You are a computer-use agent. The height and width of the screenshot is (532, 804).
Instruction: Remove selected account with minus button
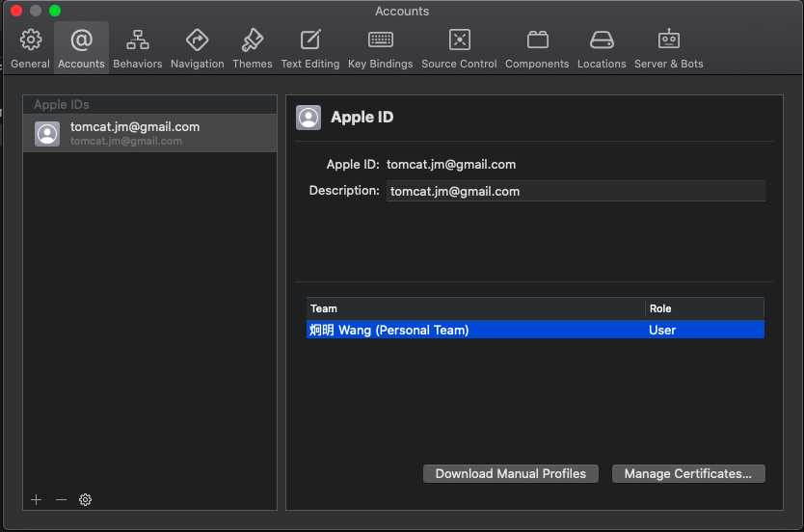pos(61,499)
